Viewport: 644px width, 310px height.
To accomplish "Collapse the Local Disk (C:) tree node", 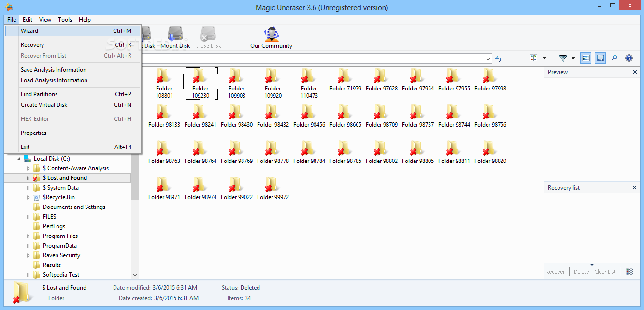I will [19, 159].
